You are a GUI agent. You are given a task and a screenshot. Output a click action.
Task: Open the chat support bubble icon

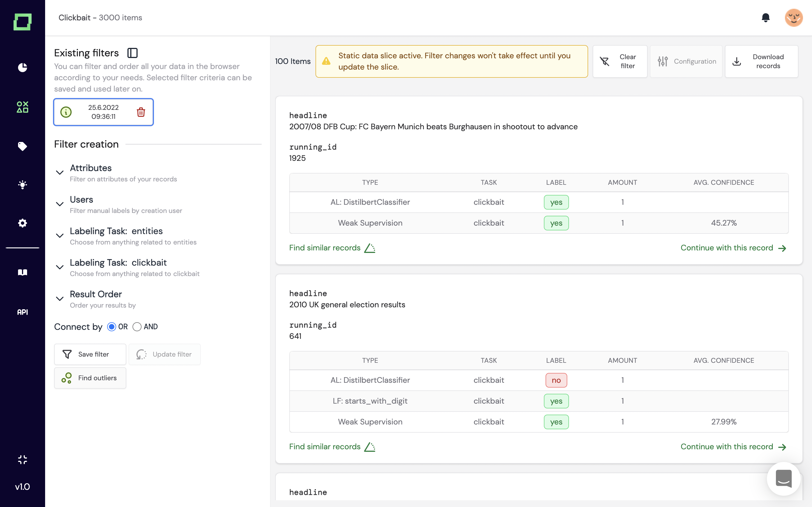[x=784, y=479]
